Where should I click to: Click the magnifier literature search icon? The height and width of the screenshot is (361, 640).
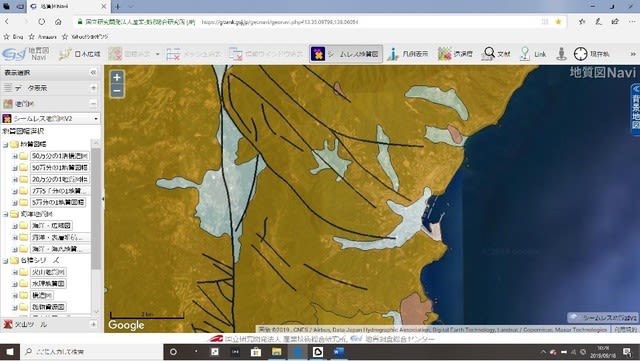pyautogui.click(x=488, y=53)
